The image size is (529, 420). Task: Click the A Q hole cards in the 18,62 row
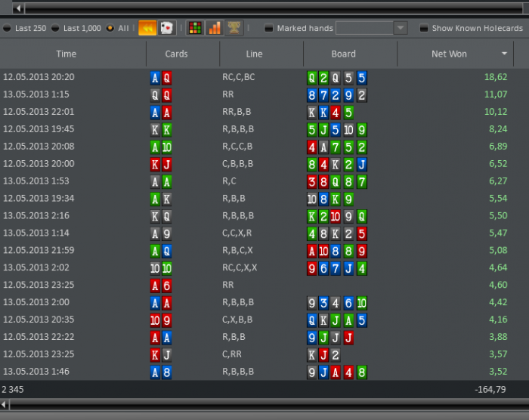(161, 78)
